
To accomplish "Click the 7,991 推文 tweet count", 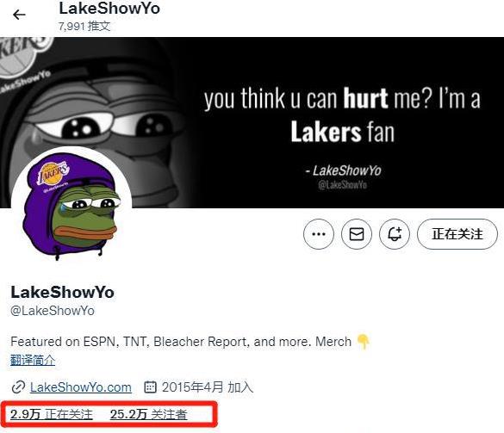I will click(x=84, y=27).
